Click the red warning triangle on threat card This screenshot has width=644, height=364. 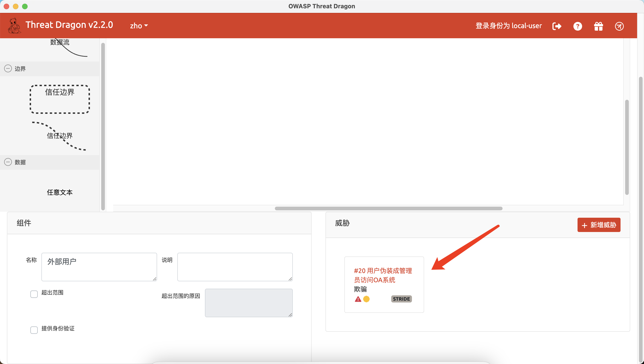click(x=358, y=299)
